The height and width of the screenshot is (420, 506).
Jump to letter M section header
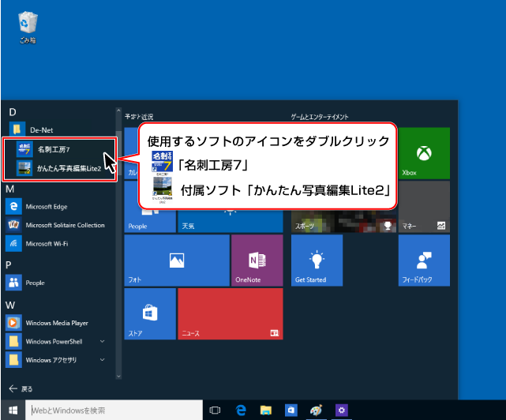(x=9, y=189)
